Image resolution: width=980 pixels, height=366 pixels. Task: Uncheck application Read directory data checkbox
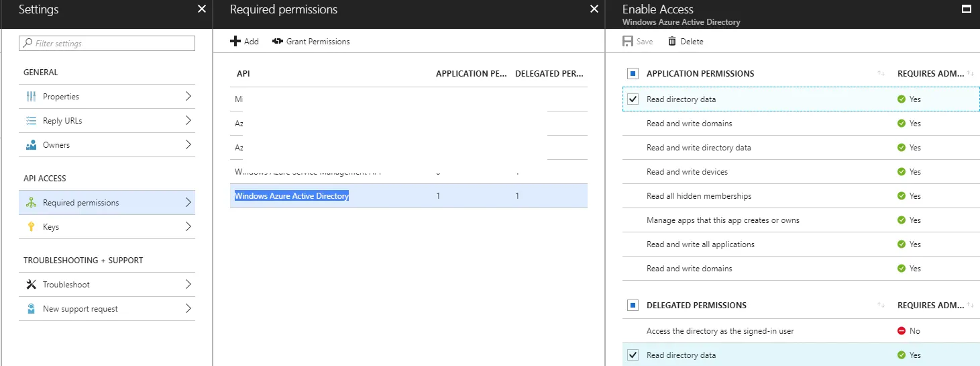tap(633, 99)
